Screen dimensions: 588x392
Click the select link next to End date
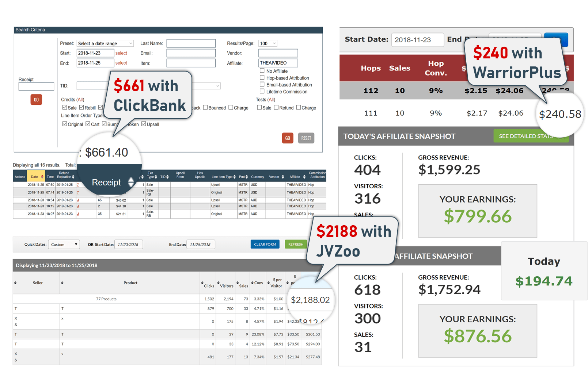(x=121, y=63)
